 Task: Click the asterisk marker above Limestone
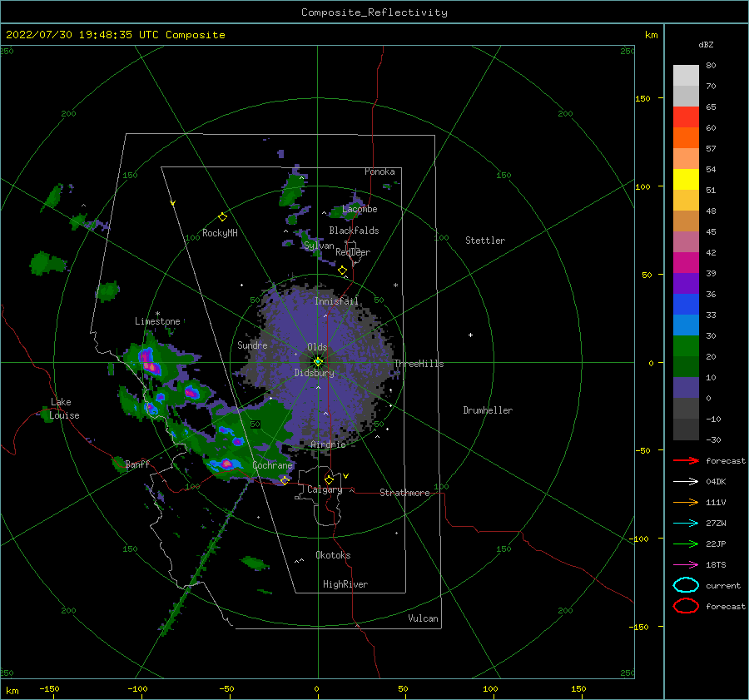pos(157,314)
